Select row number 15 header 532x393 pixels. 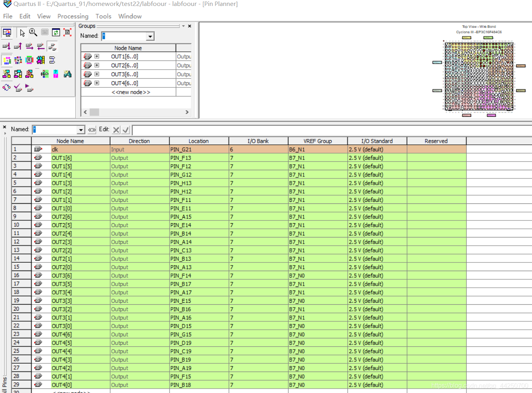pos(21,267)
